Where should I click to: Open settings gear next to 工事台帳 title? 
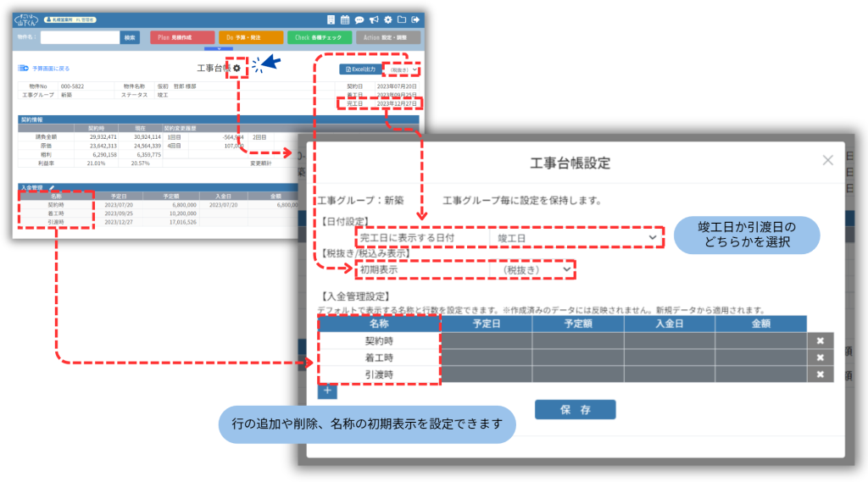point(237,69)
